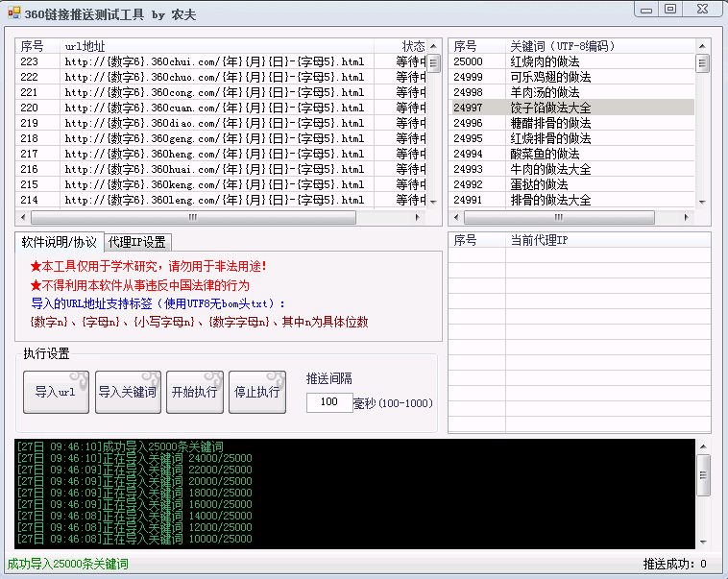The width and height of the screenshot is (728, 579).
Task: Select keyword 糖醋排骨的做法
Action: tap(572, 123)
